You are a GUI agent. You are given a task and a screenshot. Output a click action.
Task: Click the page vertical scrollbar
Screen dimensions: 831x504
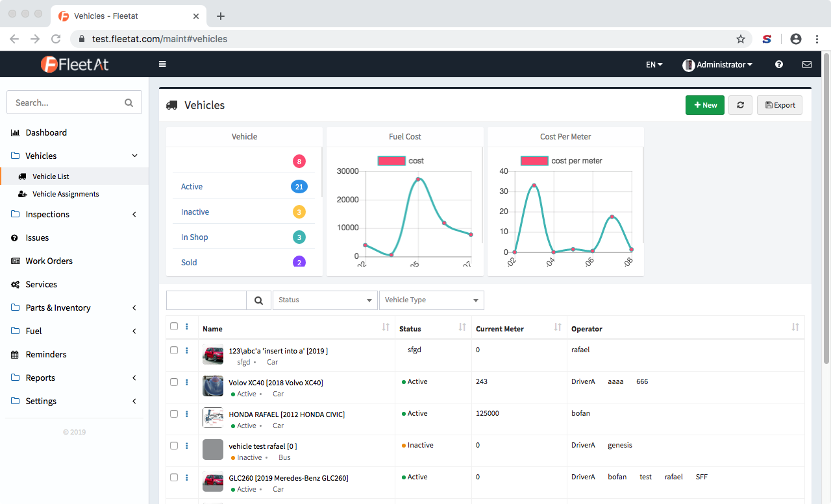[826, 208]
